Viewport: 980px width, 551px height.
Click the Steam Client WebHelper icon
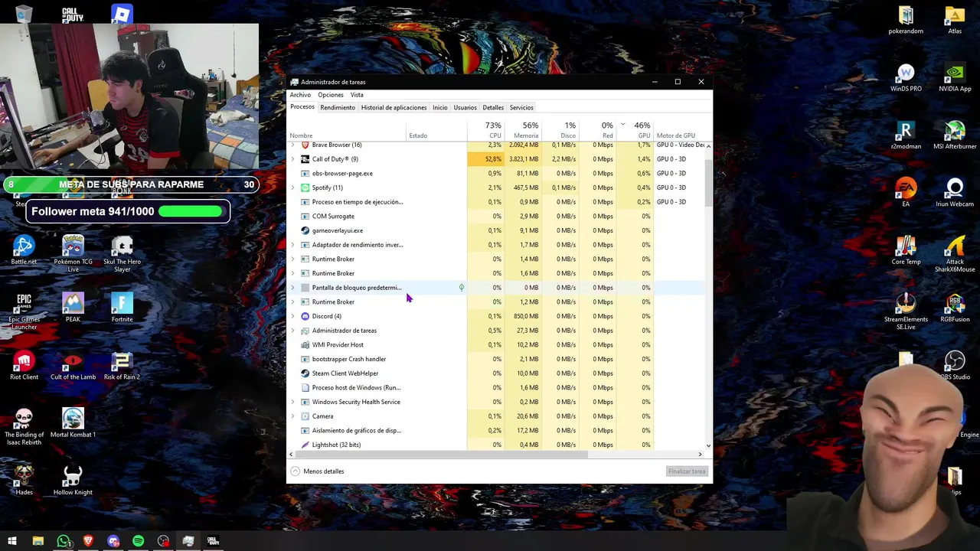pyautogui.click(x=305, y=373)
